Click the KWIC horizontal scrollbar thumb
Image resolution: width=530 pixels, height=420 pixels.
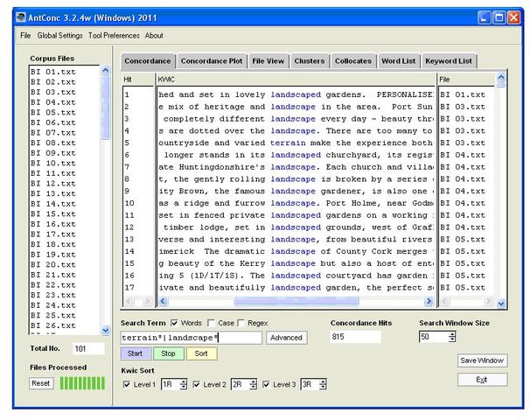(x=296, y=301)
